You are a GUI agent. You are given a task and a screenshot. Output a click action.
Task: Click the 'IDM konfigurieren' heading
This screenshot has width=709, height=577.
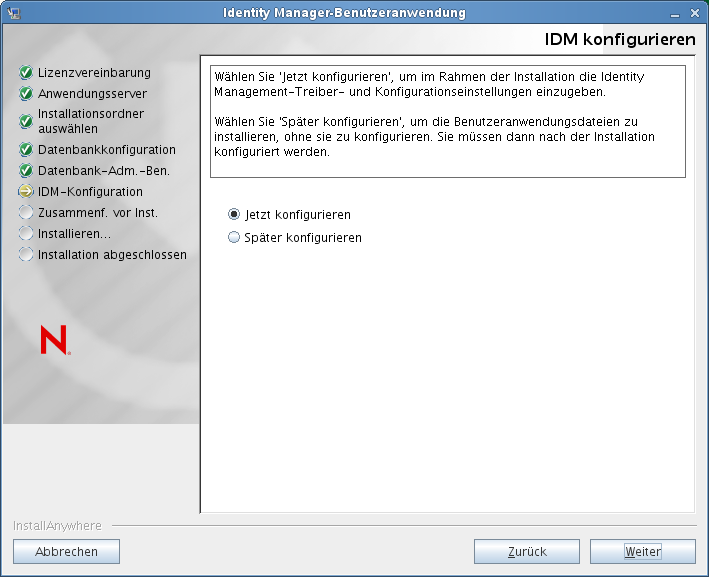pos(619,39)
